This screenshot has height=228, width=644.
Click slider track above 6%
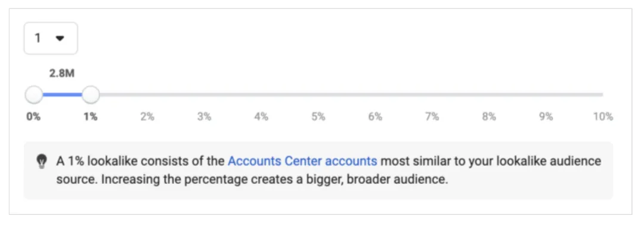pos(375,94)
